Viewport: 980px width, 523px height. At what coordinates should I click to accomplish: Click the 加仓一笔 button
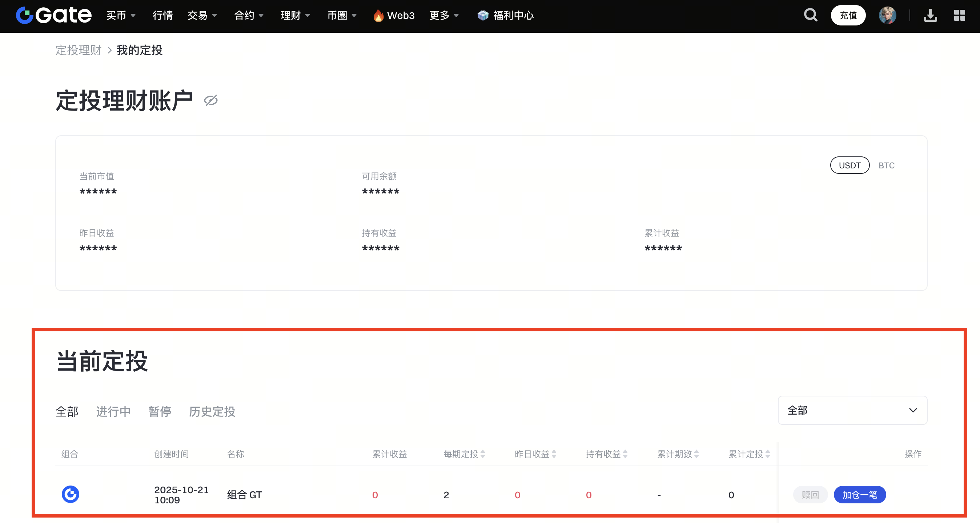coord(859,495)
